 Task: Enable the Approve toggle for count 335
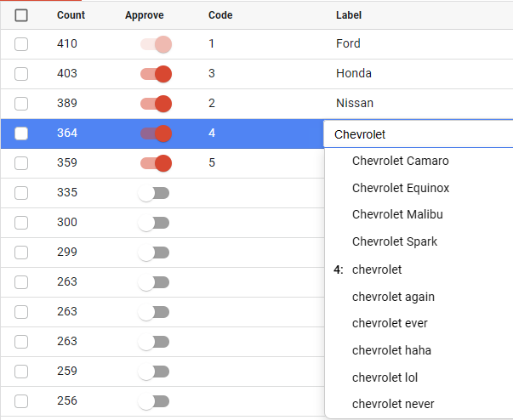tap(154, 193)
